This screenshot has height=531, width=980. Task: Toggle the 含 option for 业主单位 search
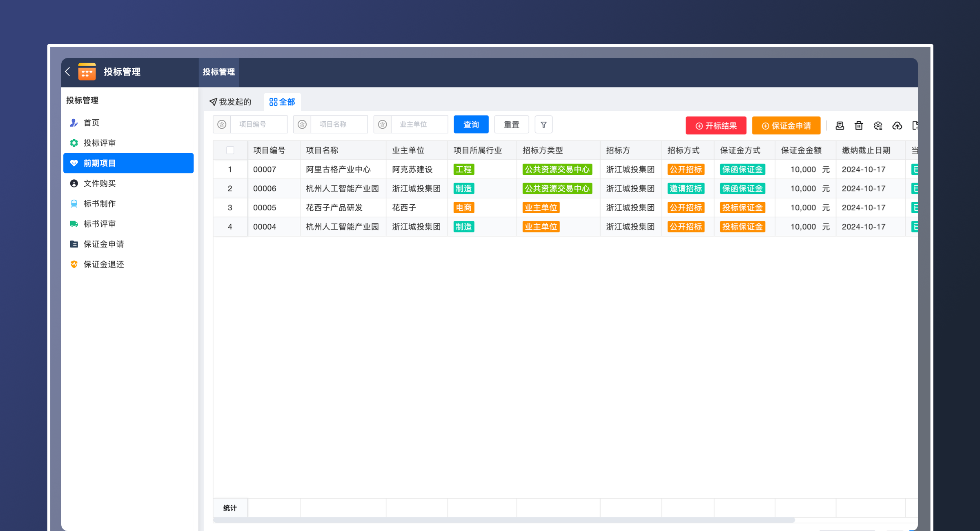[383, 124]
